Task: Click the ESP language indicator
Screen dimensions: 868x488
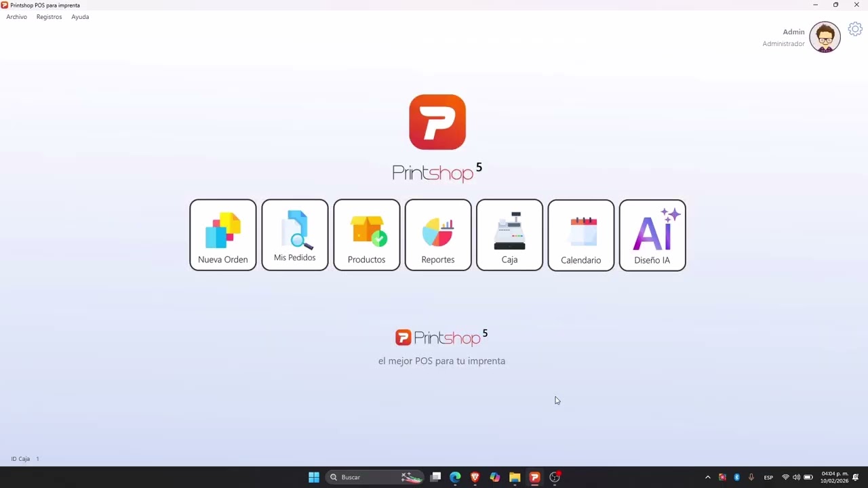Action: (x=768, y=477)
